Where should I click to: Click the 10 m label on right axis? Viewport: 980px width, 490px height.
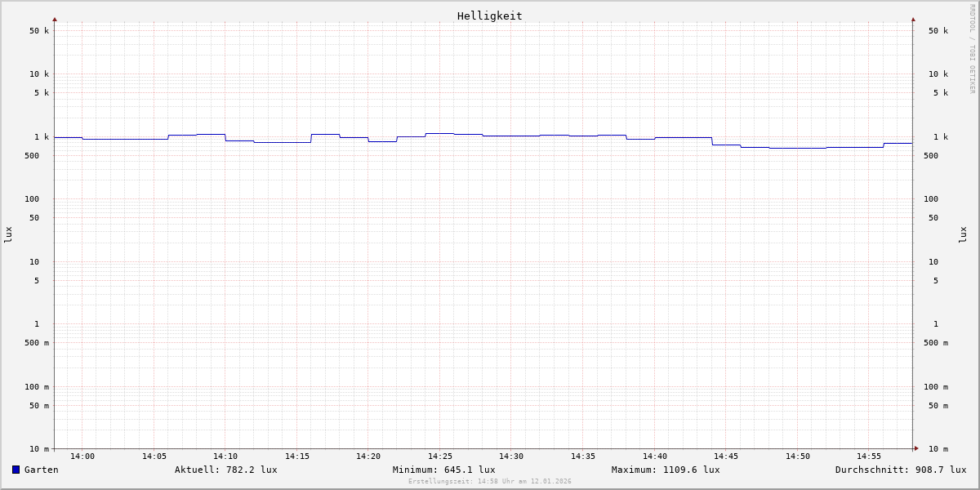(938, 449)
